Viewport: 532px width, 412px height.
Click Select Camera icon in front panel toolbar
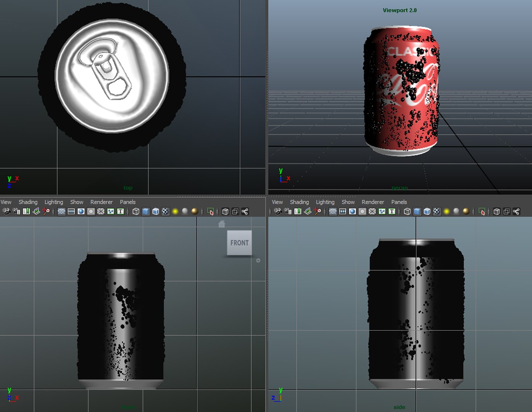coord(6,211)
